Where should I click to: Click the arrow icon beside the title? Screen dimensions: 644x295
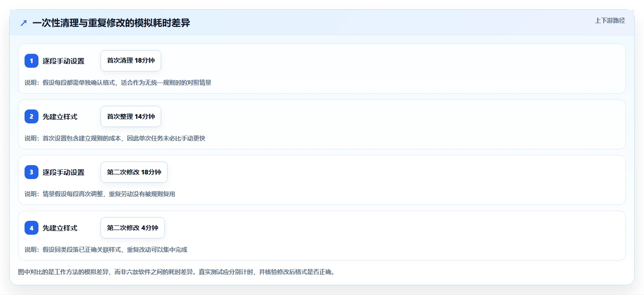pyautogui.click(x=24, y=23)
